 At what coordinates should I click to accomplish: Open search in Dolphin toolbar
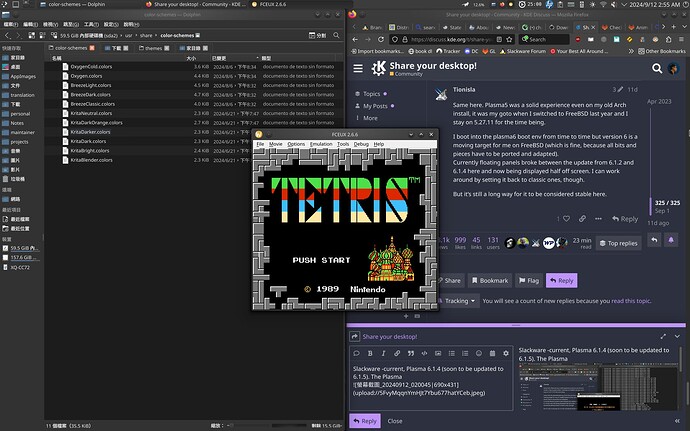click(336, 35)
